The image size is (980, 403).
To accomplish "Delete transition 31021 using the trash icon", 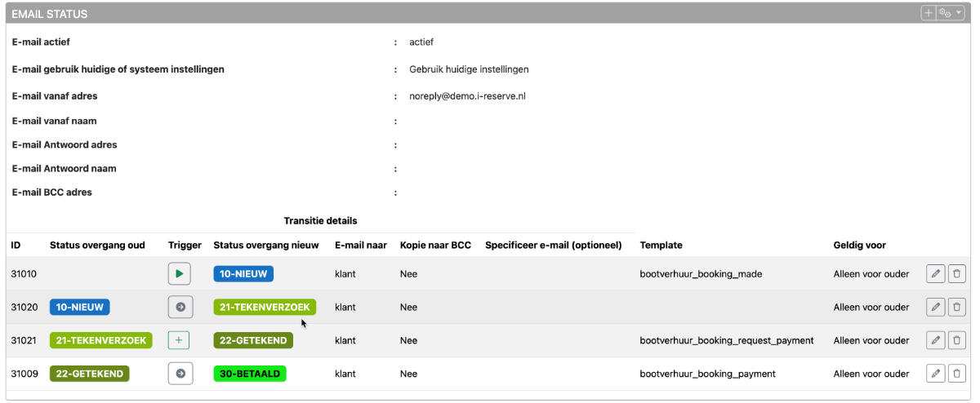I will pyautogui.click(x=957, y=340).
